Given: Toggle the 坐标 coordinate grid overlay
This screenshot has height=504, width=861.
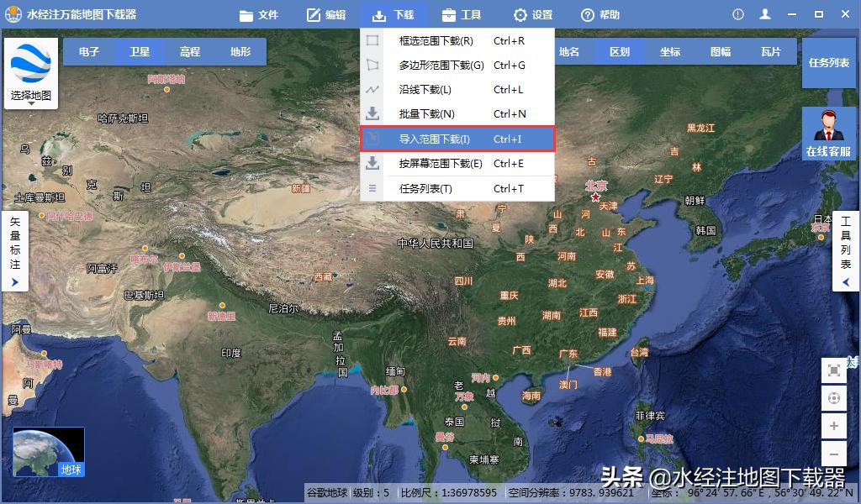Looking at the screenshot, I should [x=669, y=51].
